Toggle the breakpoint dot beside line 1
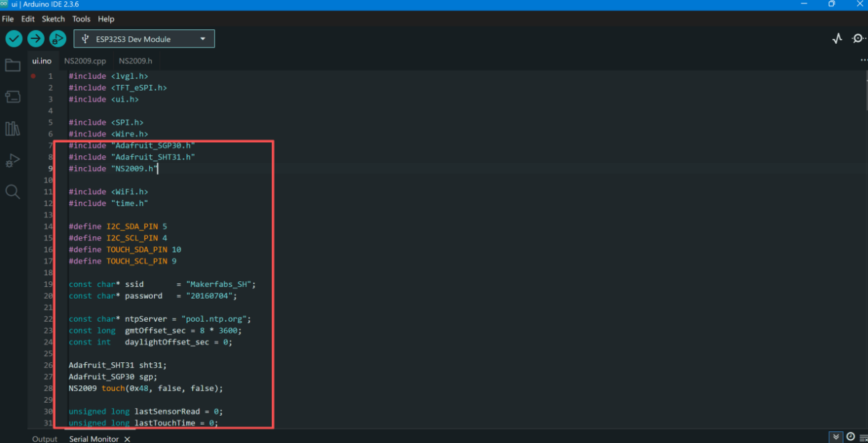This screenshot has height=443, width=868. (33, 76)
